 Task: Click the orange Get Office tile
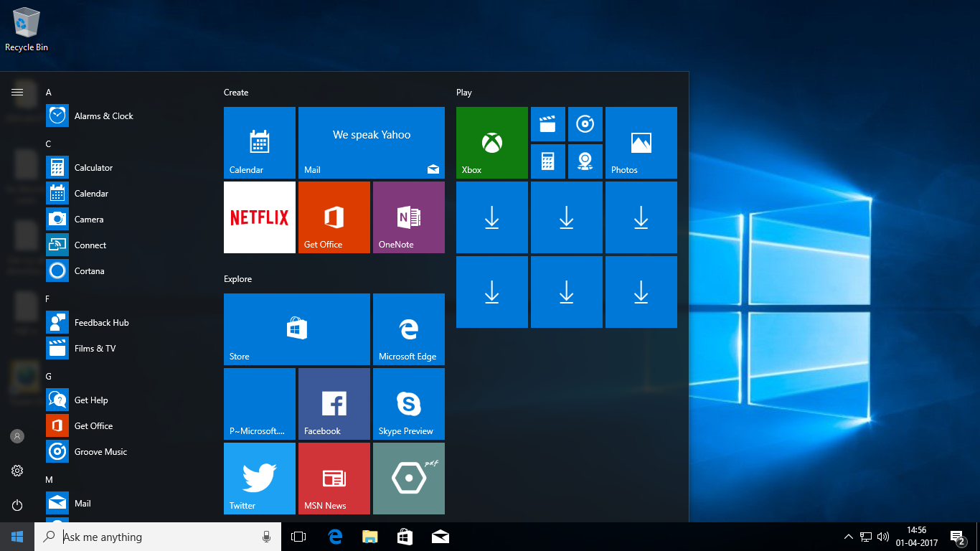click(334, 217)
